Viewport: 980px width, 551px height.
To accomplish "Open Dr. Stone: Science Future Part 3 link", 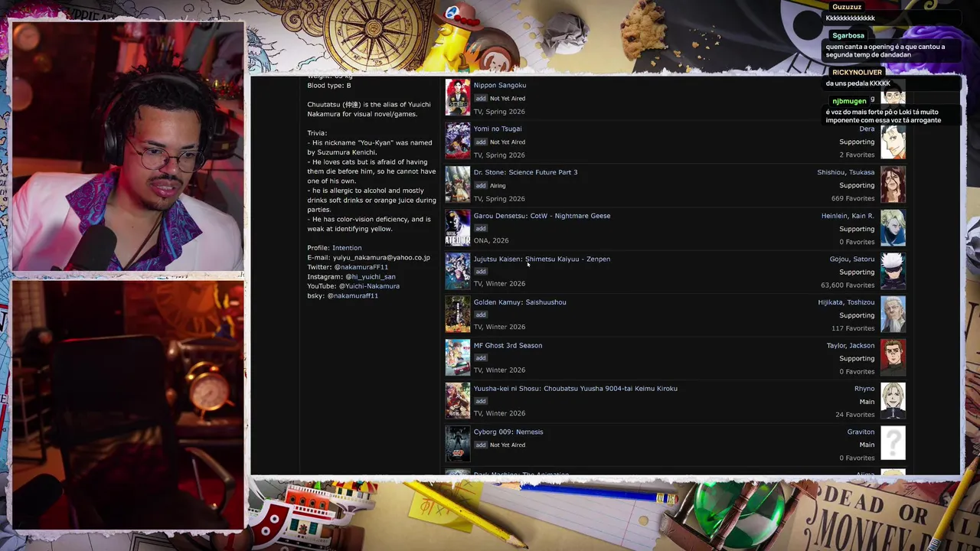I will point(525,172).
